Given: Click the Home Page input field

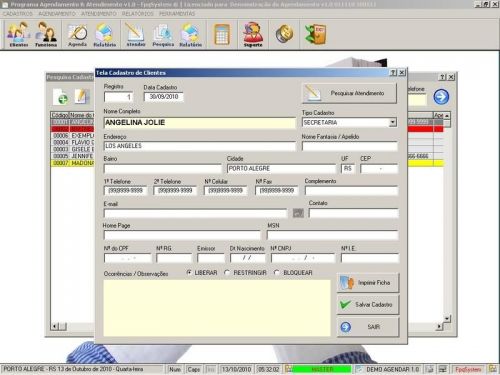Looking at the screenshot, I should (x=182, y=235).
